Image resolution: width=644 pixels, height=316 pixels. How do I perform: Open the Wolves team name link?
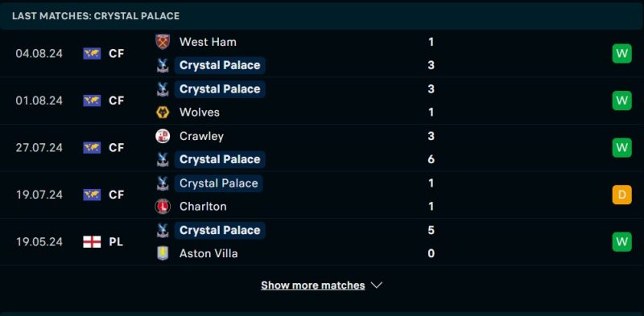[200, 113]
